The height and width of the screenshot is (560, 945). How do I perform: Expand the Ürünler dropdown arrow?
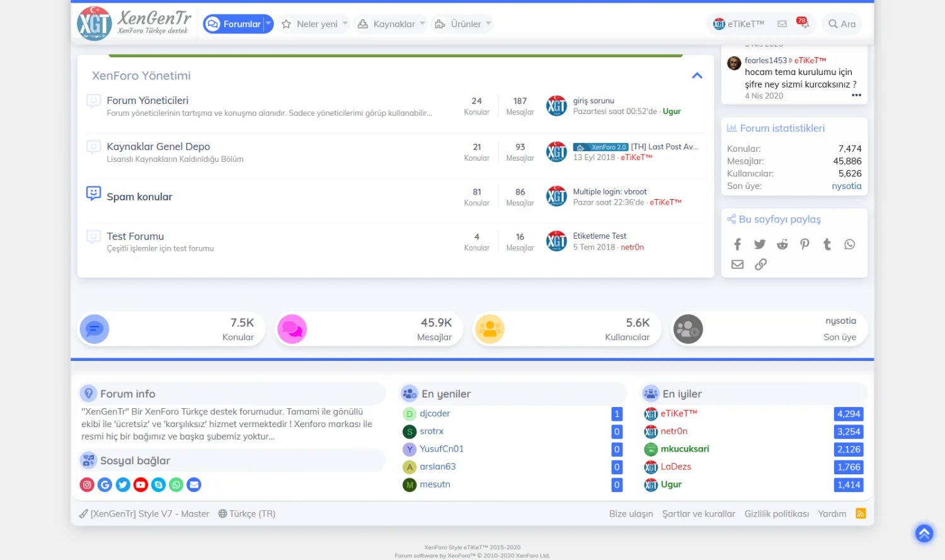(488, 24)
